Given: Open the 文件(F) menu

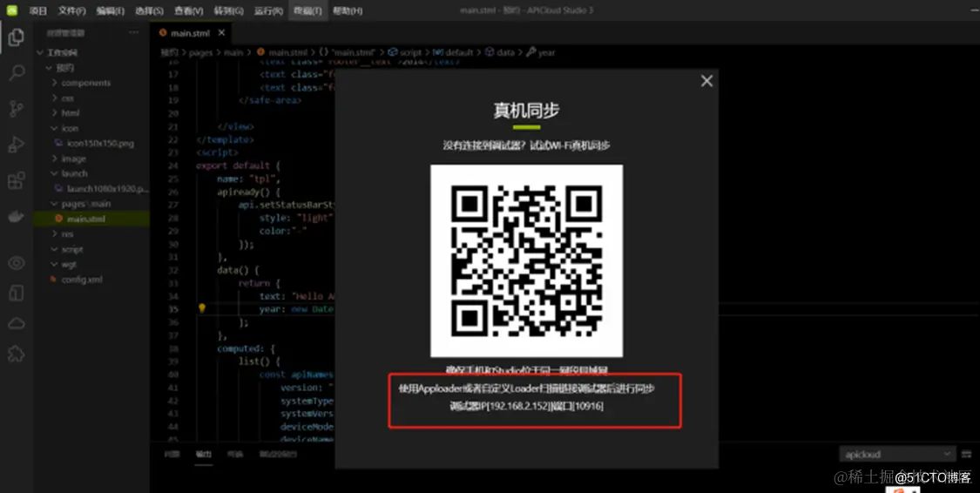Looking at the screenshot, I should click(x=72, y=10).
